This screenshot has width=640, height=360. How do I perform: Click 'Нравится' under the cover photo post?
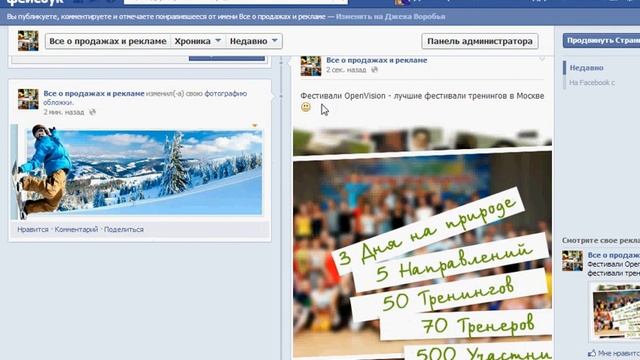click(33, 229)
